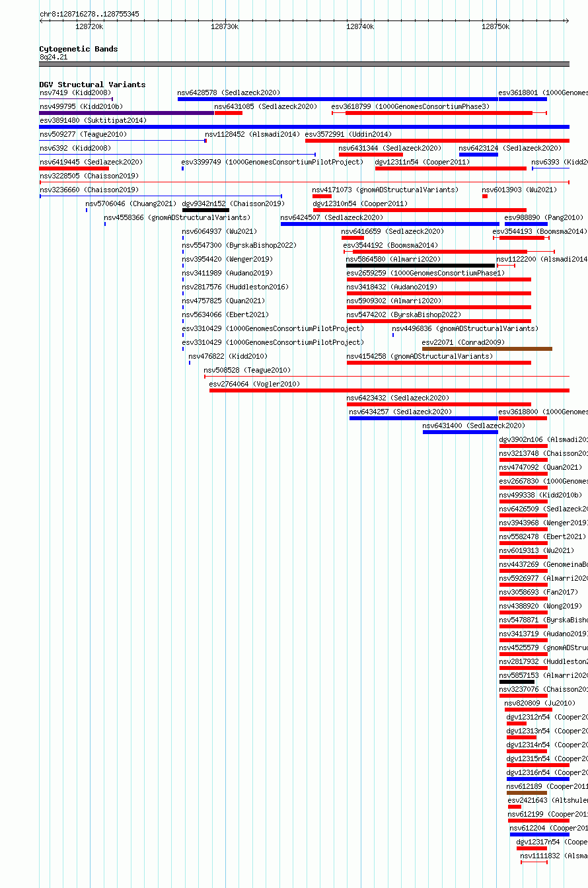Click the dgv12311n54 (Cooper2011) label
The width and height of the screenshot is (588, 888).
click(x=423, y=162)
